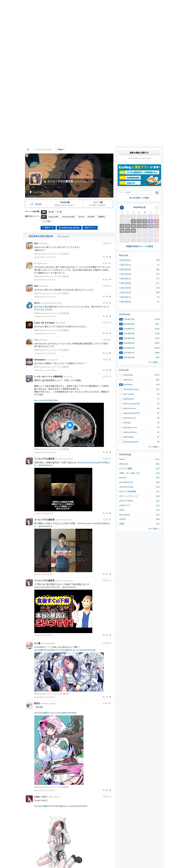Like the Livin' On A Prayer tweet
Screen dimensions: 186x868
[x=110, y=334]
